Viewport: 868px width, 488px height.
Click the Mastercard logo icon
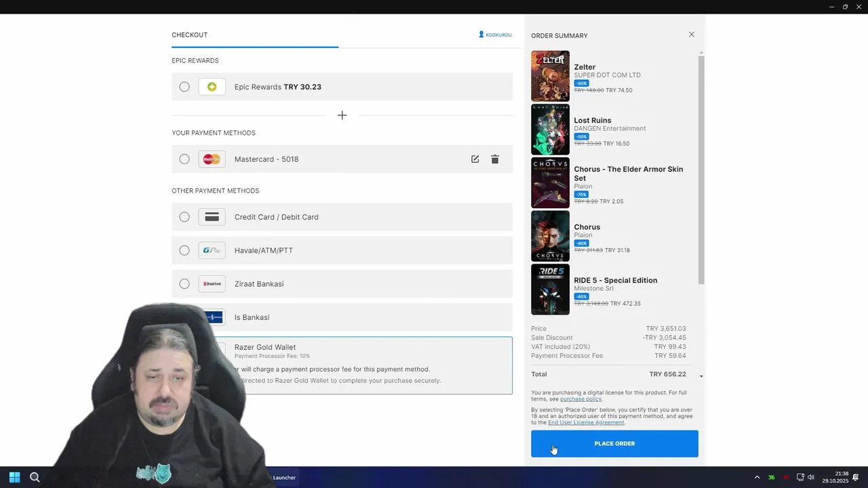tap(212, 159)
